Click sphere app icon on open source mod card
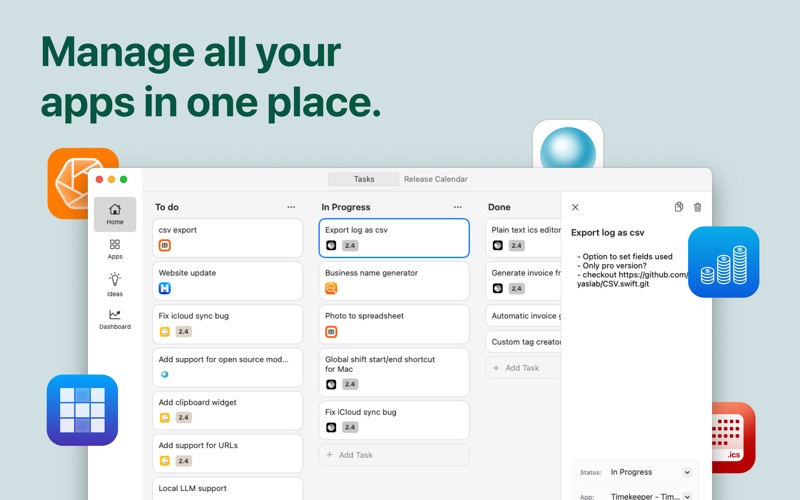The width and height of the screenshot is (800, 500). 164,374
